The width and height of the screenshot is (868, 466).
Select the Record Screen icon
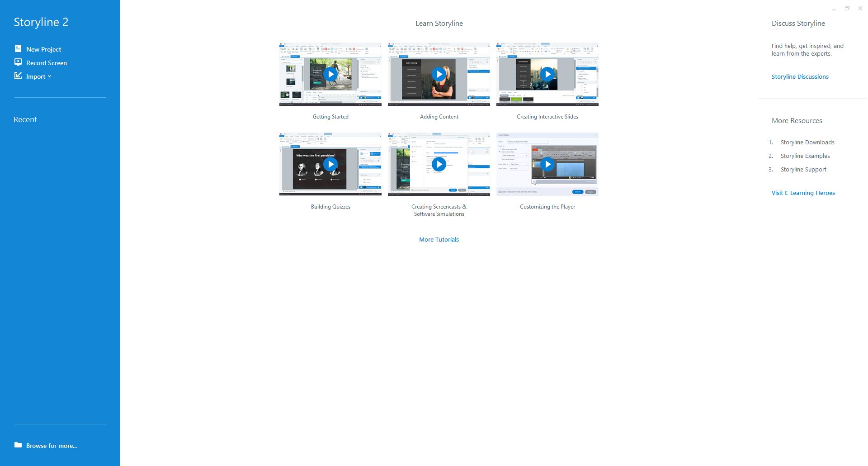(x=18, y=62)
